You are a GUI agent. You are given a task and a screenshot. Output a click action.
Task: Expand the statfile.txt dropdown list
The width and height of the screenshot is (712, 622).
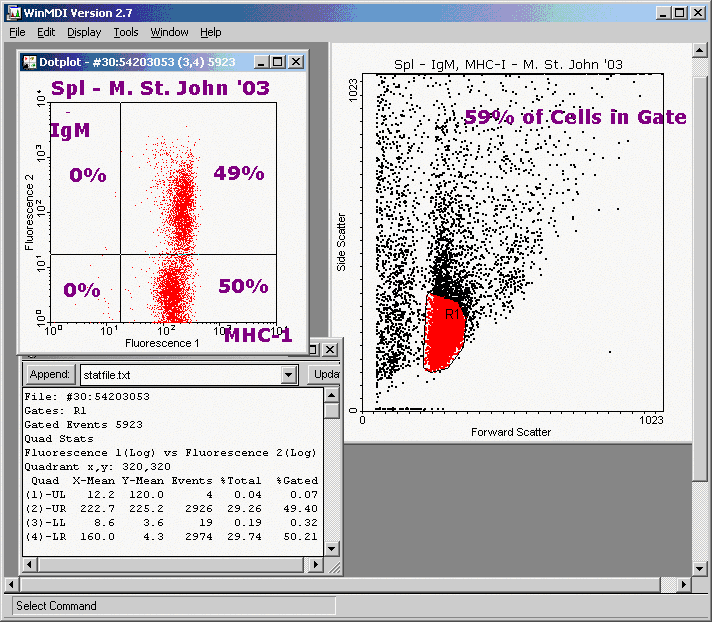[289, 374]
